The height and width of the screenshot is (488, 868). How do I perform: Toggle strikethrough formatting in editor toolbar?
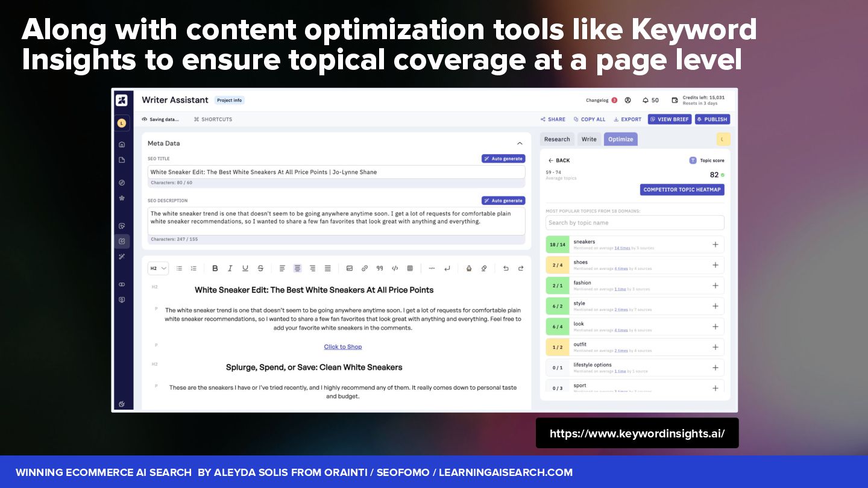(x=260, y=268)
